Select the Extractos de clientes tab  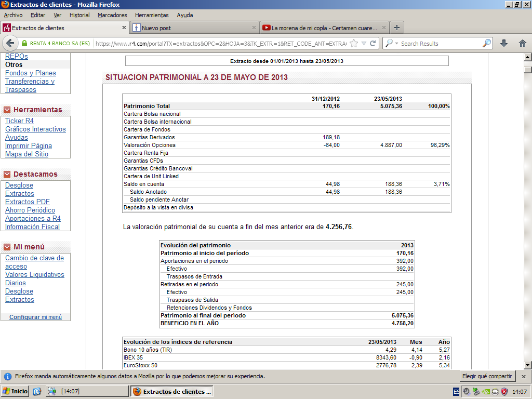click(64, 28)
